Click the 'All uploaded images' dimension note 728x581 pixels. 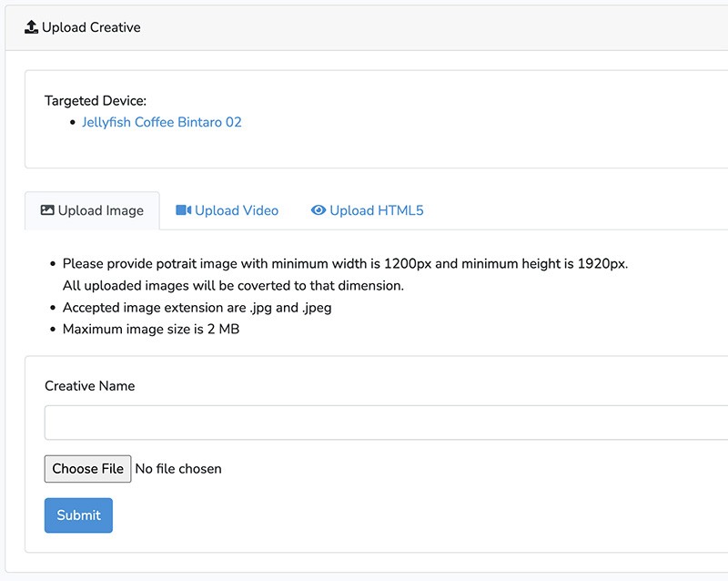(233, 285)
